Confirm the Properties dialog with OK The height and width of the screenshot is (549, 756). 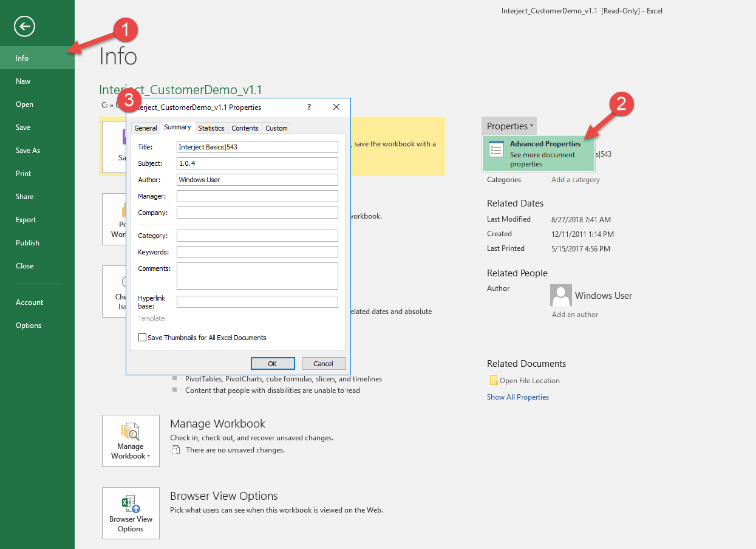273,364
